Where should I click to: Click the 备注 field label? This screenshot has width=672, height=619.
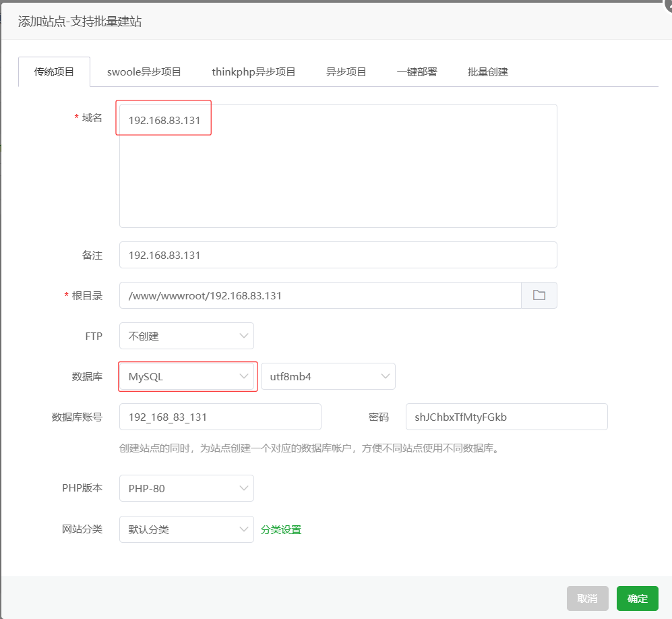[92, 255]
